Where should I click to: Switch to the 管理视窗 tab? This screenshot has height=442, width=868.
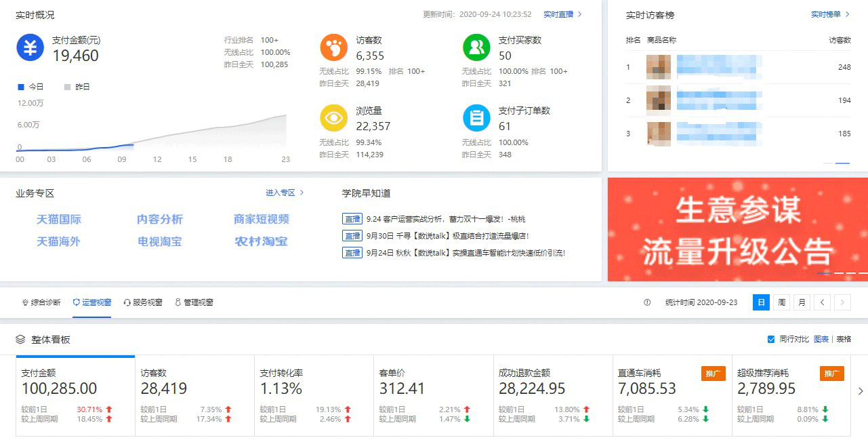(194, 302)
